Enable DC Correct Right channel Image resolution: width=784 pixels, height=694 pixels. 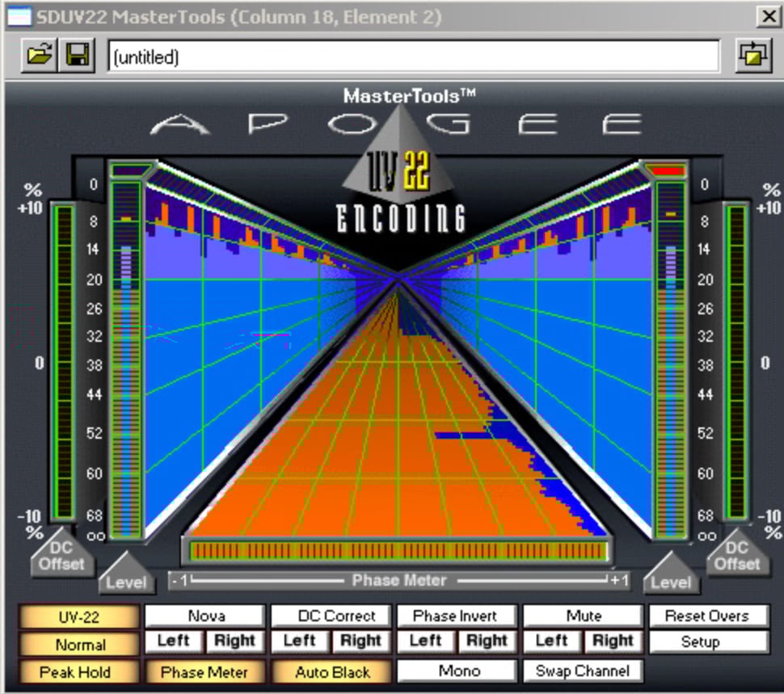tap(361, 641)
